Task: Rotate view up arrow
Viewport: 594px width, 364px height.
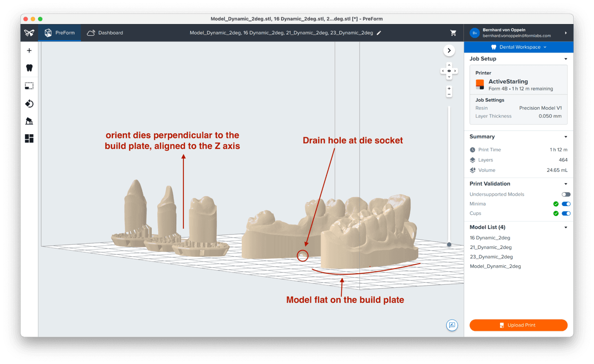Action: (x=449, y=65)
